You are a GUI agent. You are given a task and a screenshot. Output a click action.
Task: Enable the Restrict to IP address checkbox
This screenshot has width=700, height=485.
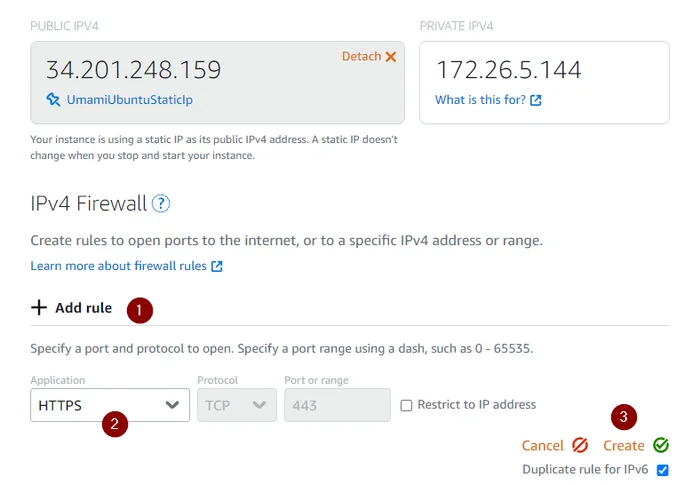click(406, 405)
